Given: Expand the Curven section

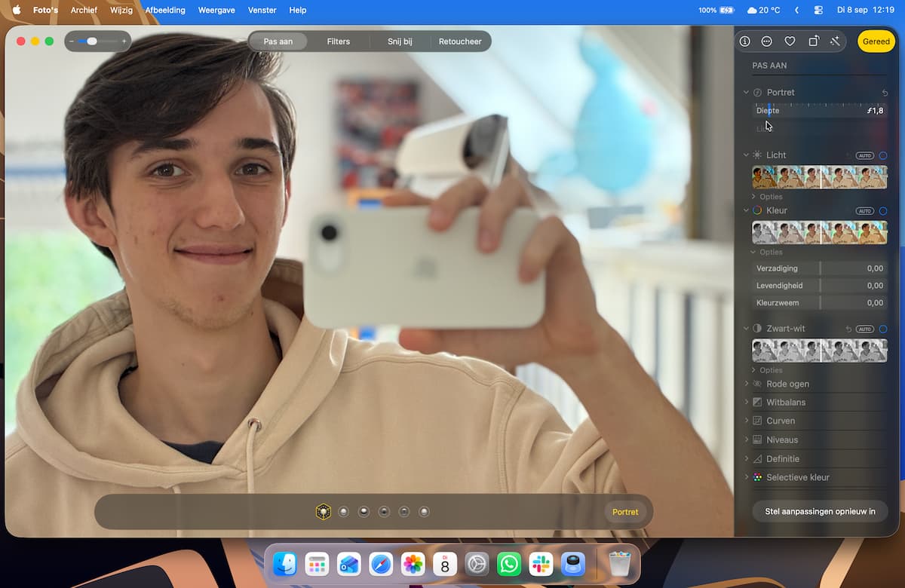Looking at the screenshot, I should (746, 421).
